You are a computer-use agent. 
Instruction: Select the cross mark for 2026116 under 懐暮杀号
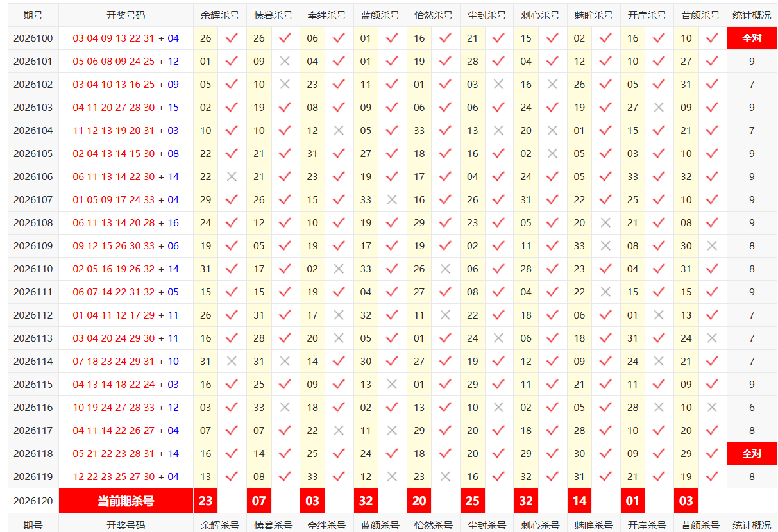tap(285, 408)
